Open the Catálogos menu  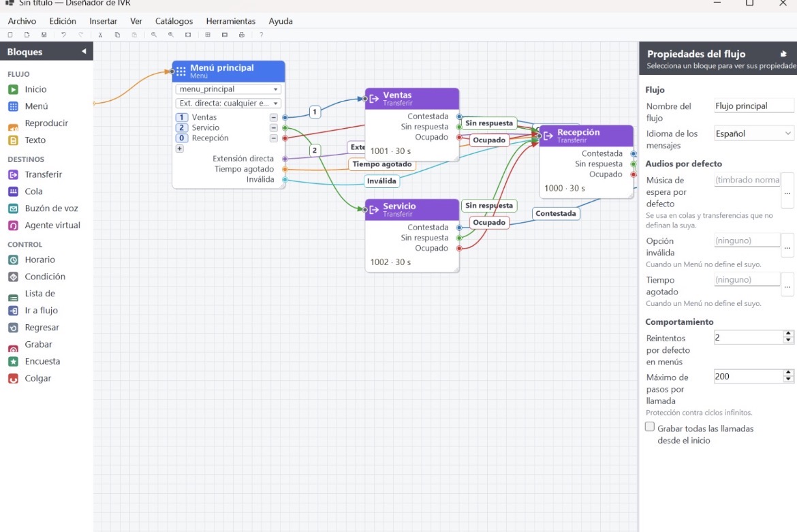174,21
